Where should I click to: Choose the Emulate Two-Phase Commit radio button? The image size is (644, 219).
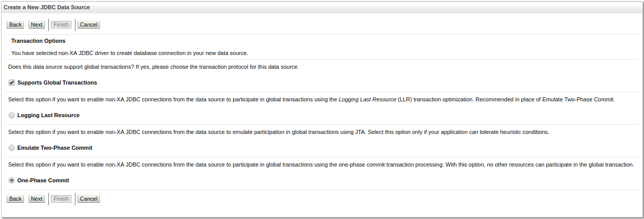point(12,148)
